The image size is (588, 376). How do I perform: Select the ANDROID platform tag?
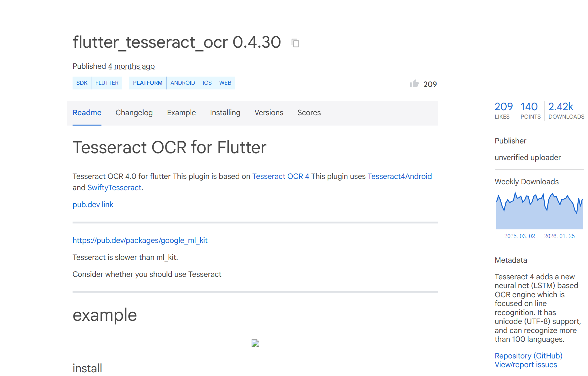pyautogui.click(x=182, y=83)
